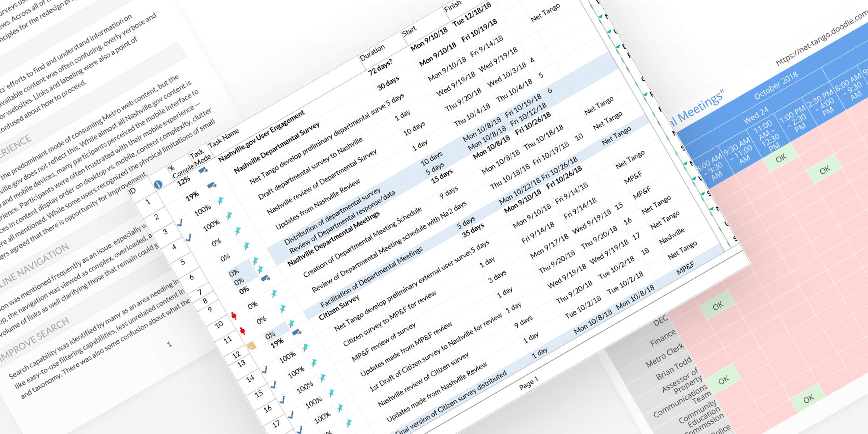Click the completed checkmark on task ID 3
Viewport: 868px width, 434px height.
point(180,223)
